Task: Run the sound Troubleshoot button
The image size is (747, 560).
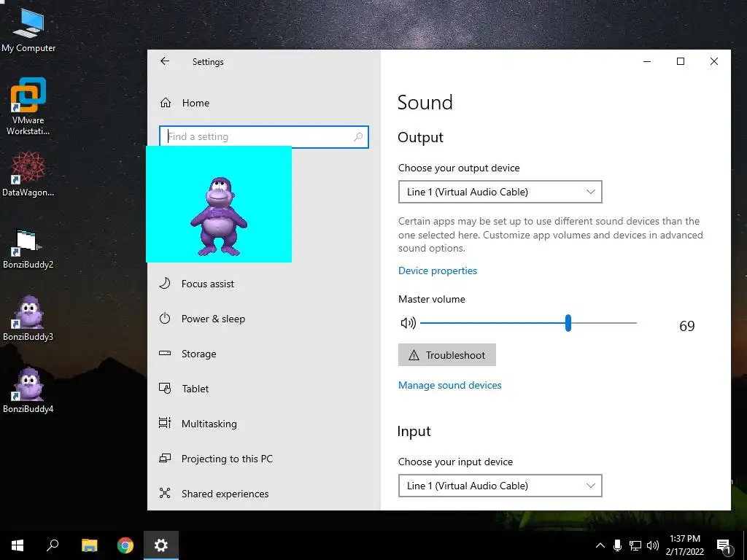Action: (447, 355)
